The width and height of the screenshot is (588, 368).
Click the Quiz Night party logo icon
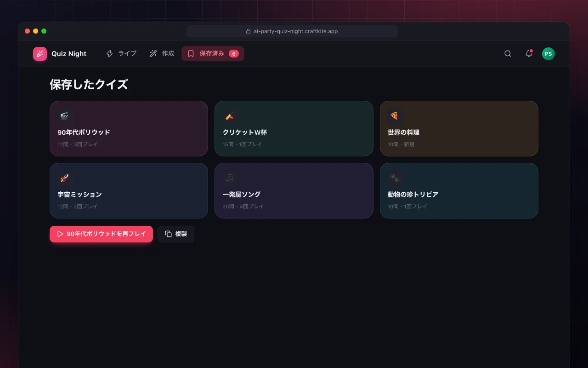click(x=40, y=54)
